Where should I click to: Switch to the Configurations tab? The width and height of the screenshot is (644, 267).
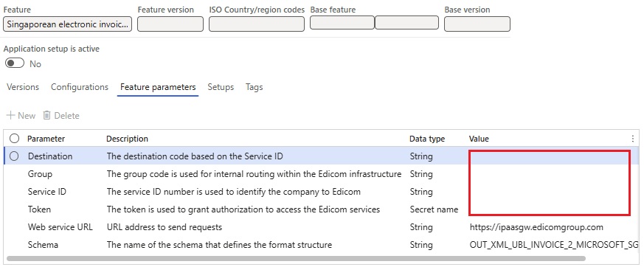[x=80, y=87]
